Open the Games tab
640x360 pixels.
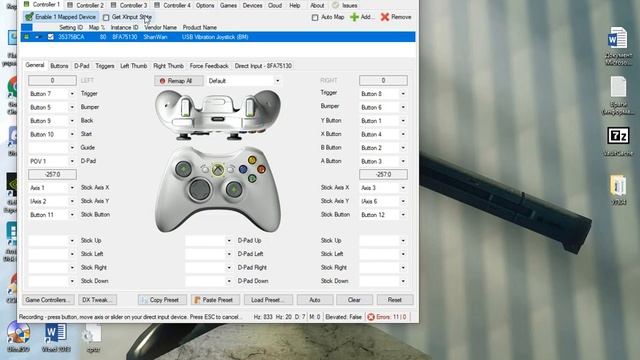pyautogui.click(x=228, y=5)
